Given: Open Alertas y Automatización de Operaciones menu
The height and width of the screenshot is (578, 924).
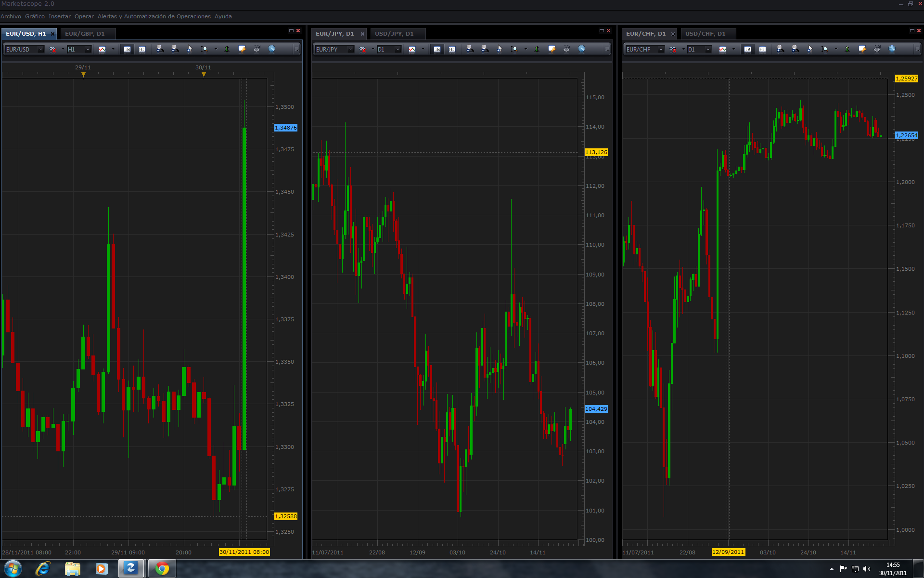Looking at the screenshot, I should click(154, 16).
